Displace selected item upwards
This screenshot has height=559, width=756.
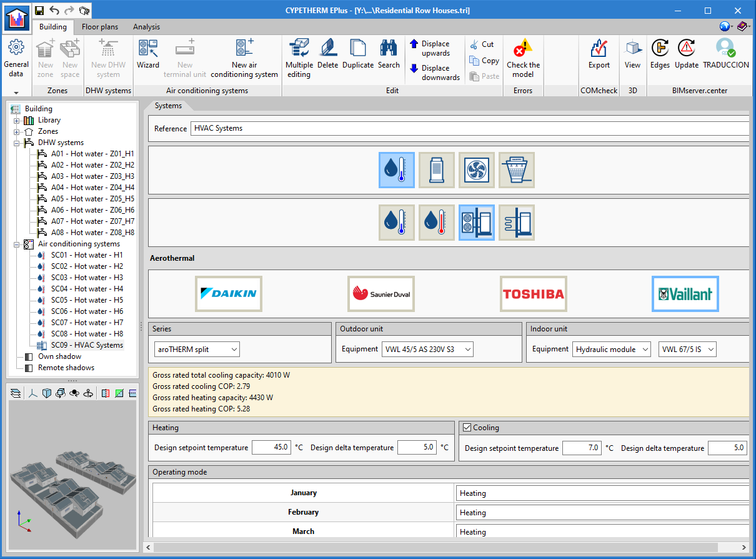click(x=435, y=48)
